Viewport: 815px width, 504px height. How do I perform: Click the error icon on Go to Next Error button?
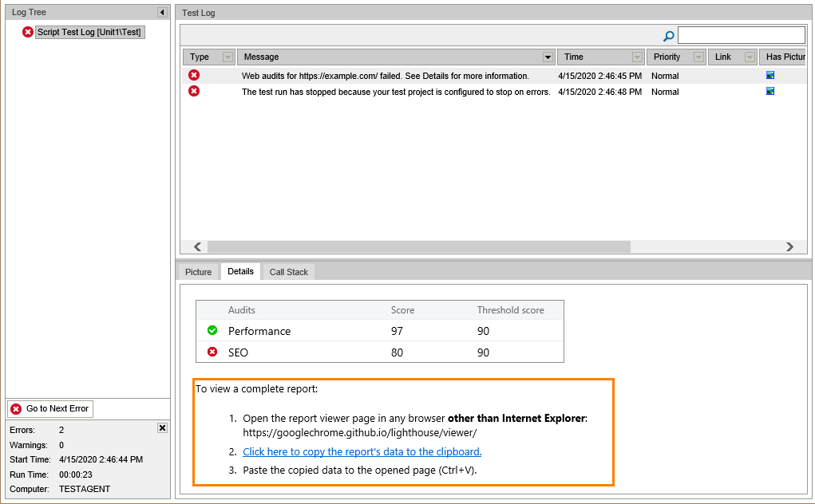pyautogui.click(x=15, y=408)
